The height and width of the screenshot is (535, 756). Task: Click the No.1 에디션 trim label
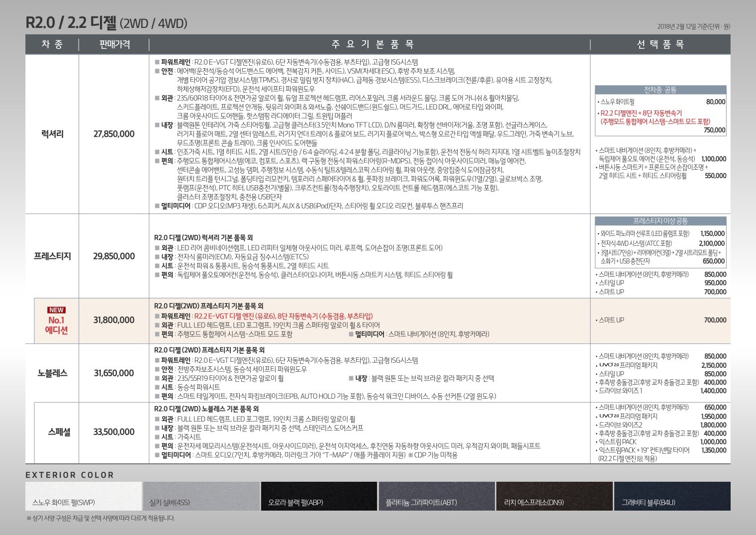coord(56,325)
